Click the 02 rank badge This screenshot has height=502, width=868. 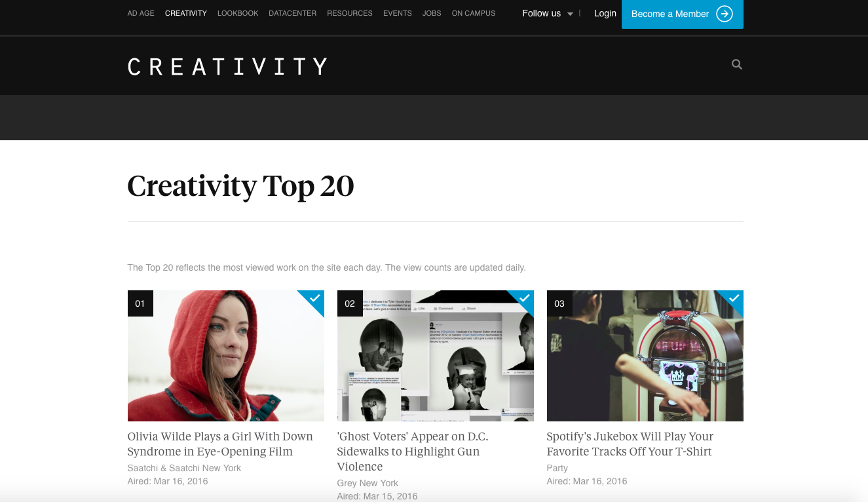(350, 303)
